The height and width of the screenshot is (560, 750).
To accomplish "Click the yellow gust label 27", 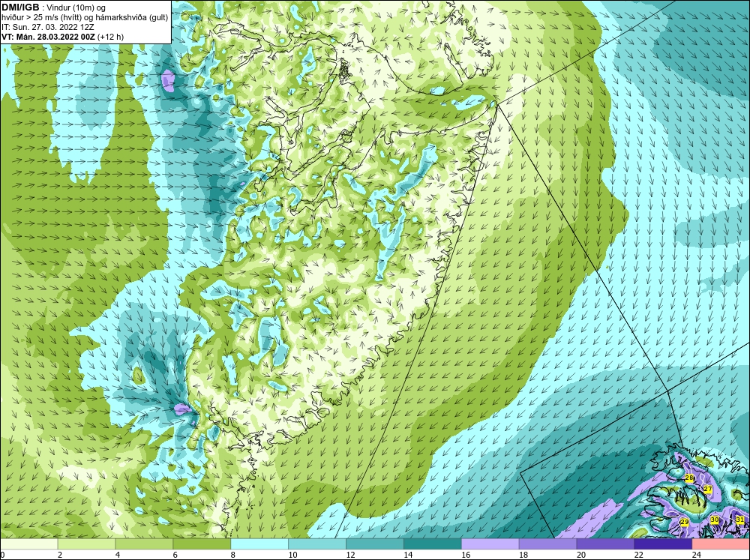I will coord(708,489).
